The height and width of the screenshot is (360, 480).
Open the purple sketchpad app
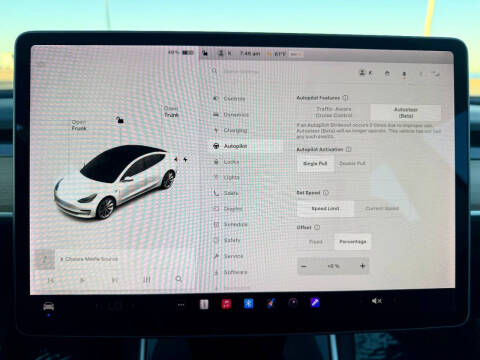coord(315,302)
